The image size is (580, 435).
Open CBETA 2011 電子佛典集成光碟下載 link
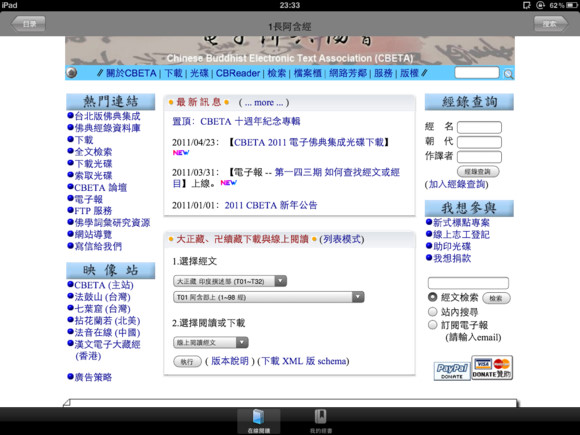[x=309, y=142]
